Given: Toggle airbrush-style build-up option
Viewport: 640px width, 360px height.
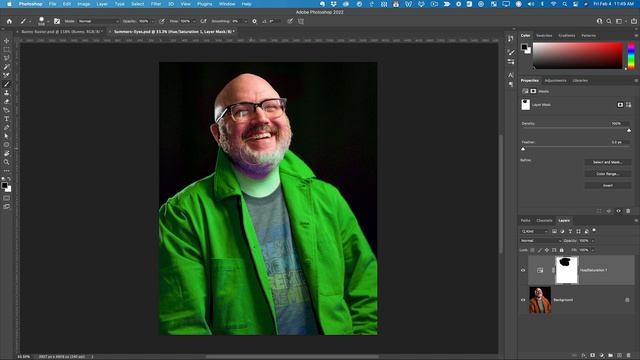Looking at the screenshot, I should (203, 21).
